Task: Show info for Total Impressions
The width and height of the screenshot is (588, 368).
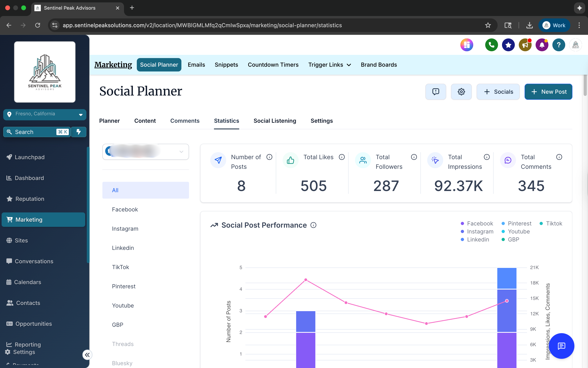Action: tap(486, 157)
